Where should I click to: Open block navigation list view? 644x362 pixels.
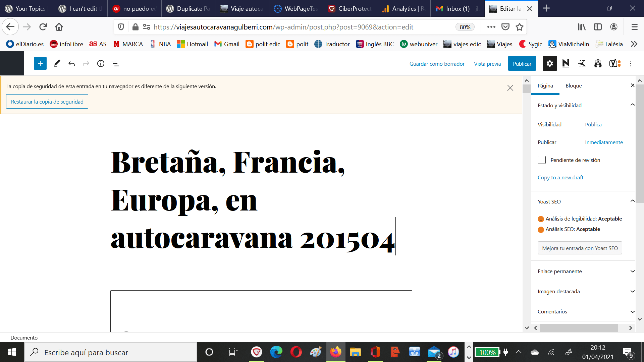[x=115, y=63]
